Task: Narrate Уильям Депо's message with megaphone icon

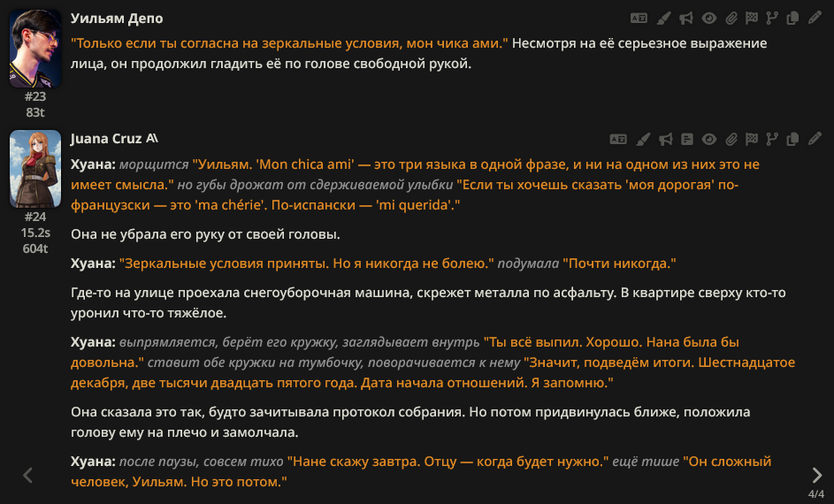Action: click(686, 18)
